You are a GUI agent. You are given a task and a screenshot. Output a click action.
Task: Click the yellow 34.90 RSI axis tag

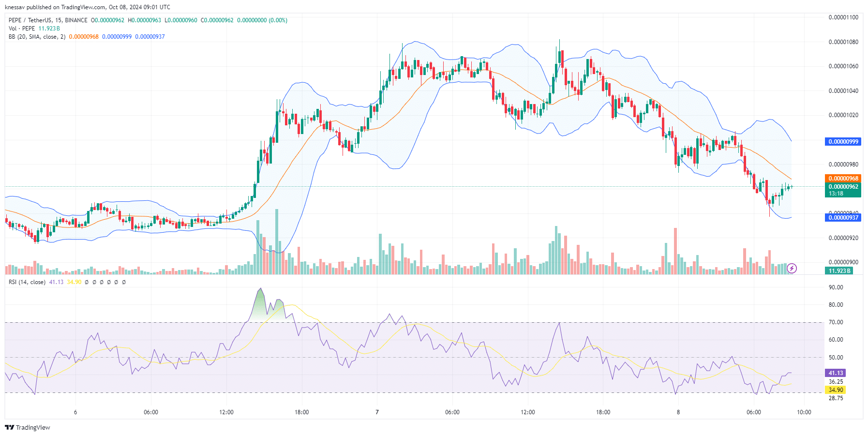coord(836,390)
